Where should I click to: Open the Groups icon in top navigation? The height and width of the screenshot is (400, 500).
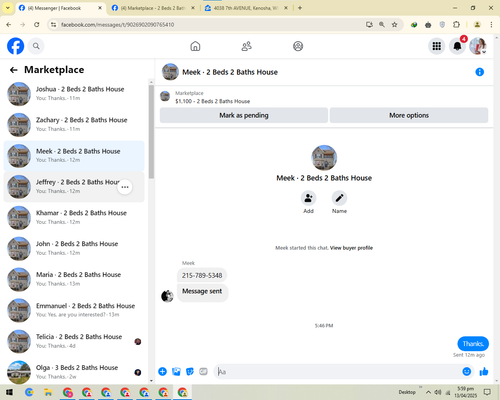click(x=298, y=46)
